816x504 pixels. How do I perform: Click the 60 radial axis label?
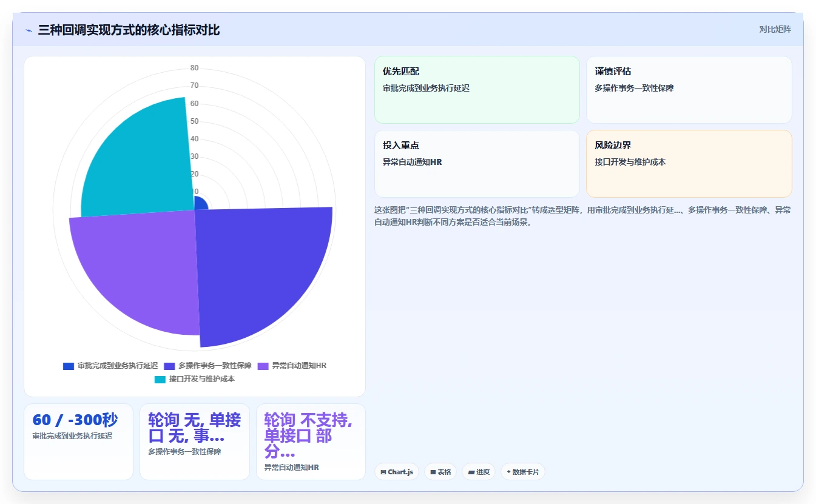[x=194, y=104]
